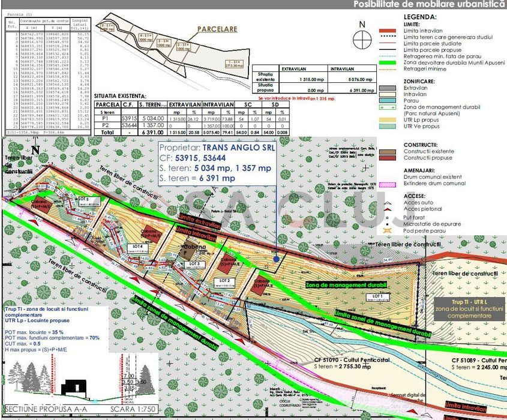Click the Acces pietonal red arrow symbol

(388, 209)
